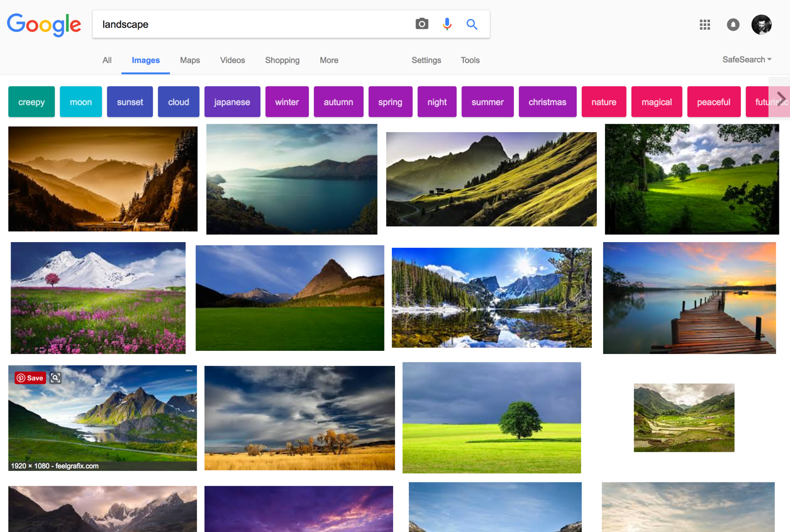This screenshot has width=790, height=532.
Task: Click the cloud chip
Action: point(179,102)
